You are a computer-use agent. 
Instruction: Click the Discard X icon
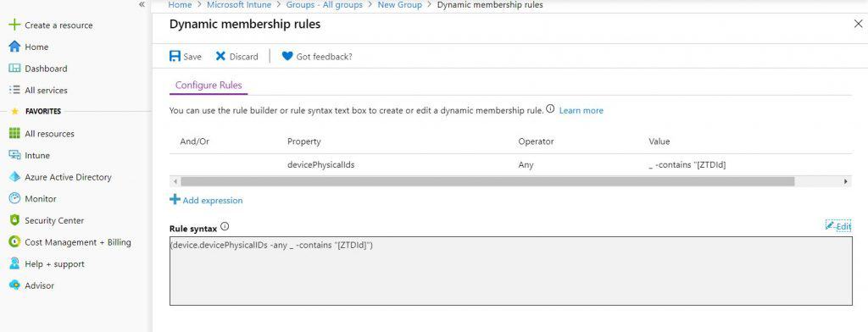(220, 56)
